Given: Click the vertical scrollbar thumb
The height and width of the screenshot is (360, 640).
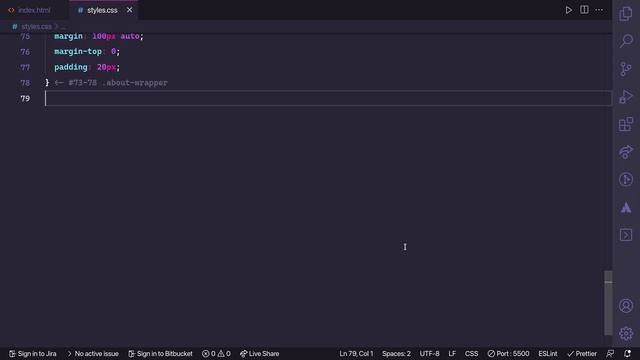Looking at the screenshot, I should [608, 302].
